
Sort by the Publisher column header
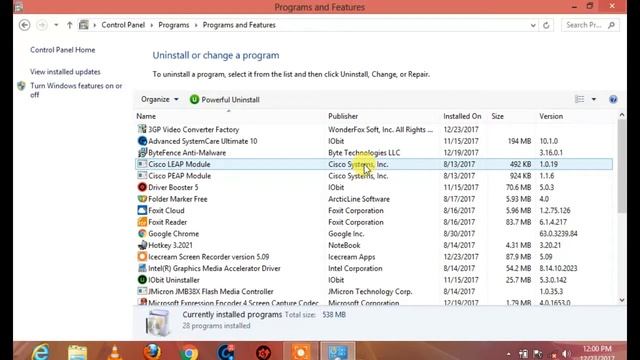(343, 116)
